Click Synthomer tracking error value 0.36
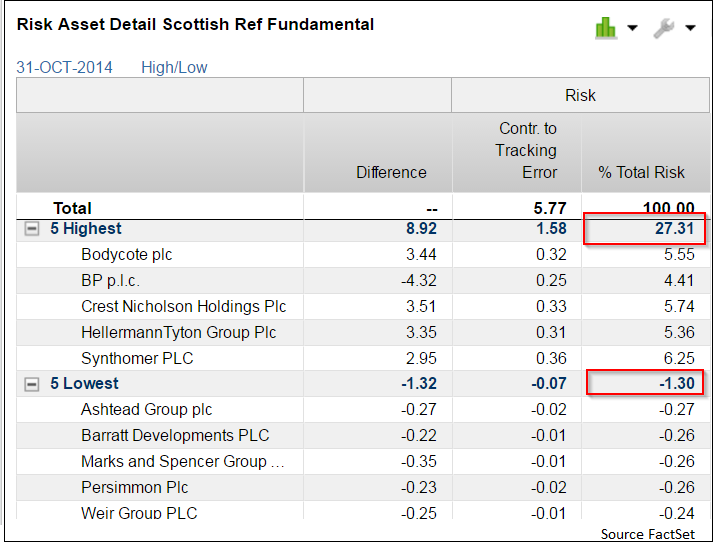The image size is (713, 543). [551, 358]
